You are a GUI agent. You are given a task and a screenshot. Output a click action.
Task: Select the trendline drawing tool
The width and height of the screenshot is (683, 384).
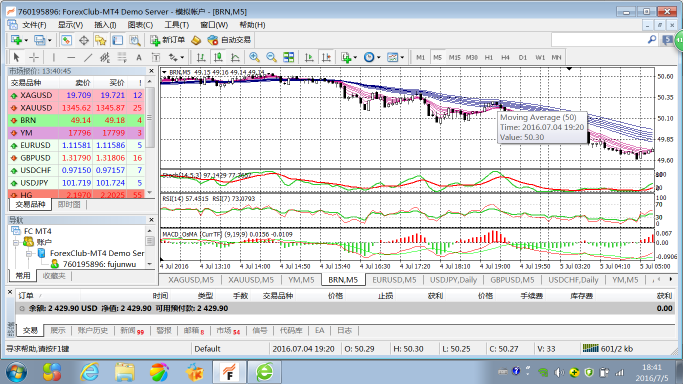pyautogui.click(x=88, y=57)
